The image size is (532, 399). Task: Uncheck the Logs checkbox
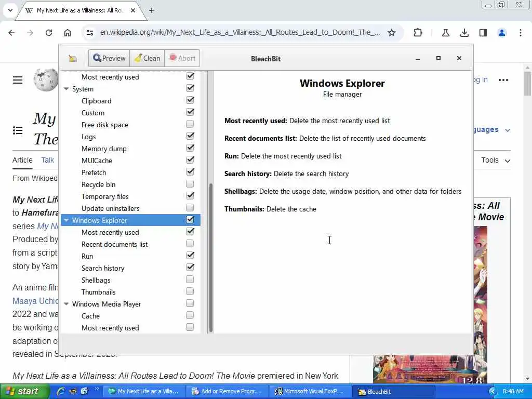pyautogui.click(x=190, y=136)
